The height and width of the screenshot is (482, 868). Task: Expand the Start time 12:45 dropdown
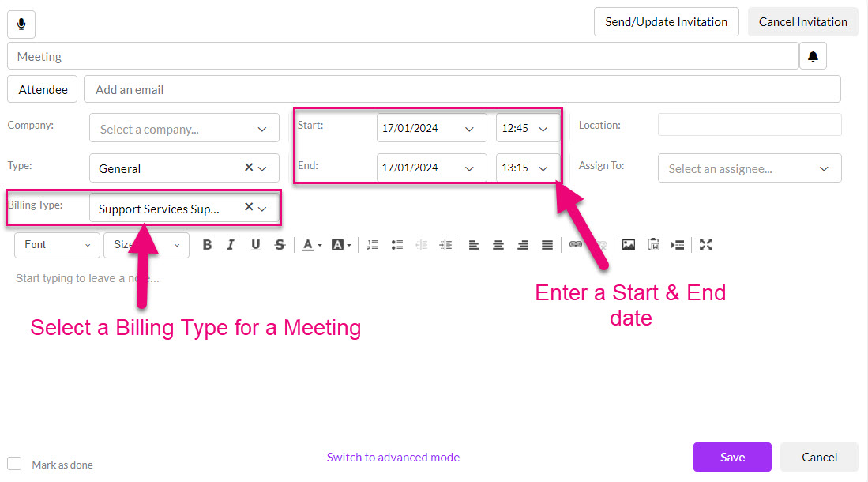coord(527,128)
